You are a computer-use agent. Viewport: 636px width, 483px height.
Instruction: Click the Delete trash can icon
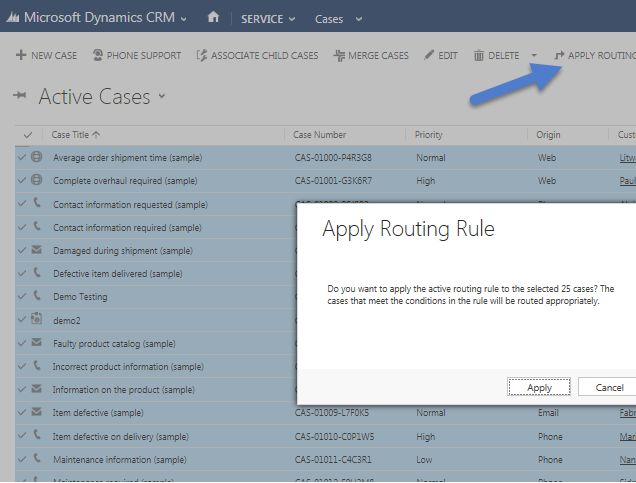(479, 55)
